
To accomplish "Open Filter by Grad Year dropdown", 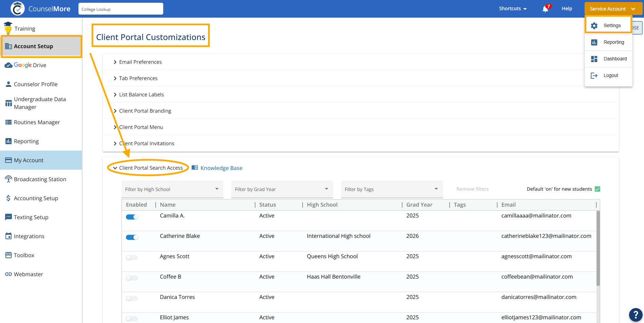I will click(x=282, y=189).
